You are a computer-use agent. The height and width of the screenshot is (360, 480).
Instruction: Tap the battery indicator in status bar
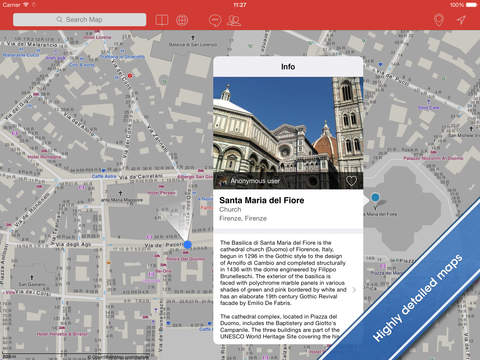click(472, 5)
